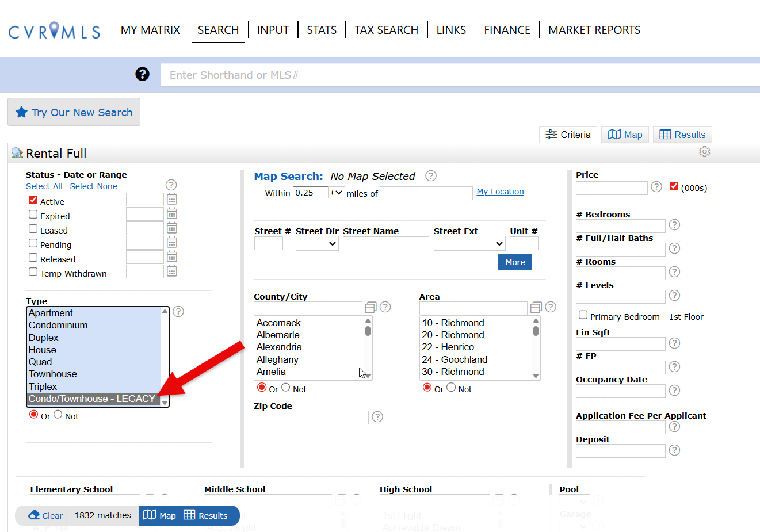Click the Select None status link

click(93, 186)
